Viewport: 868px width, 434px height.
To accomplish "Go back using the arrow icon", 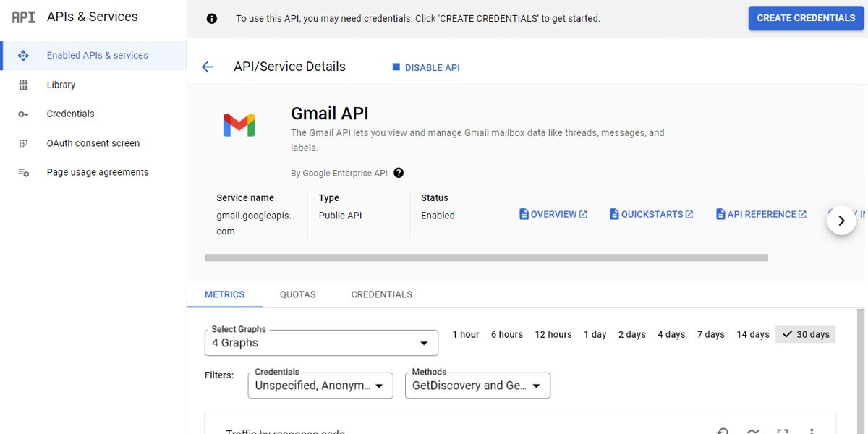I will point(208,67).
